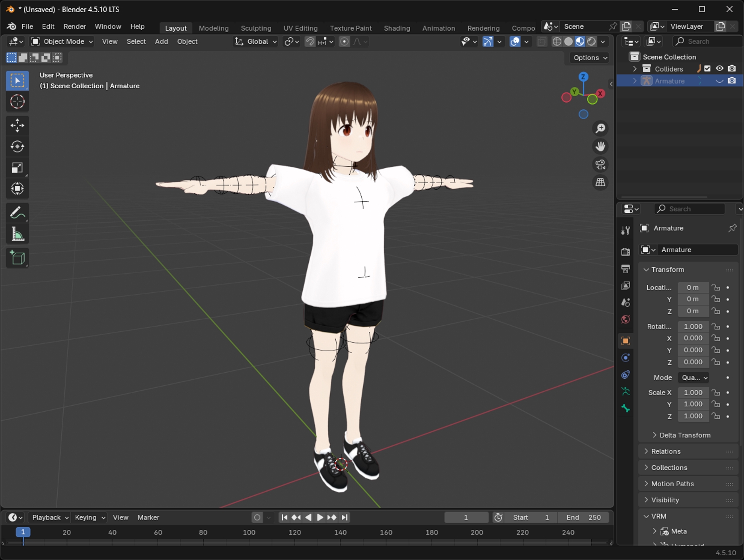Open the Object Mode dropdown
This screenshot has height=560, width=744.
62,42
